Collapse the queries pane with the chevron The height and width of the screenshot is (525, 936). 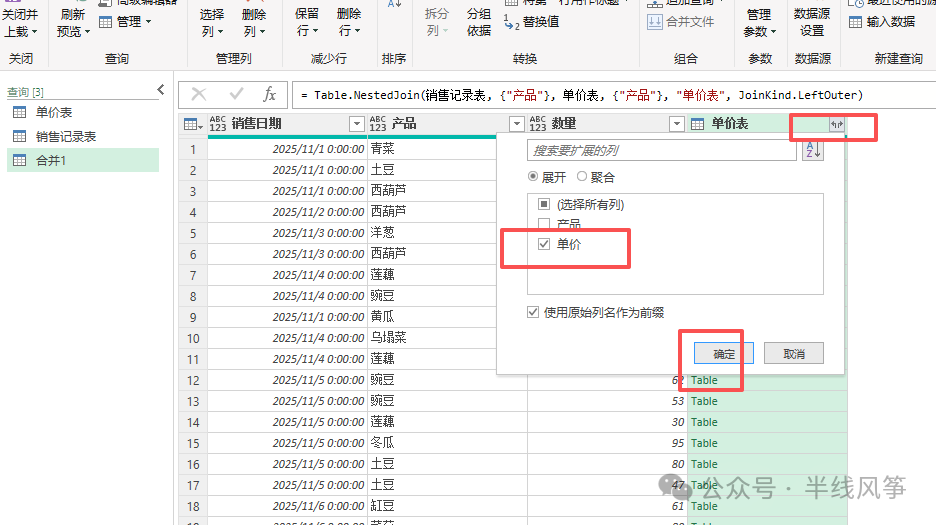(x=161, y=90)
